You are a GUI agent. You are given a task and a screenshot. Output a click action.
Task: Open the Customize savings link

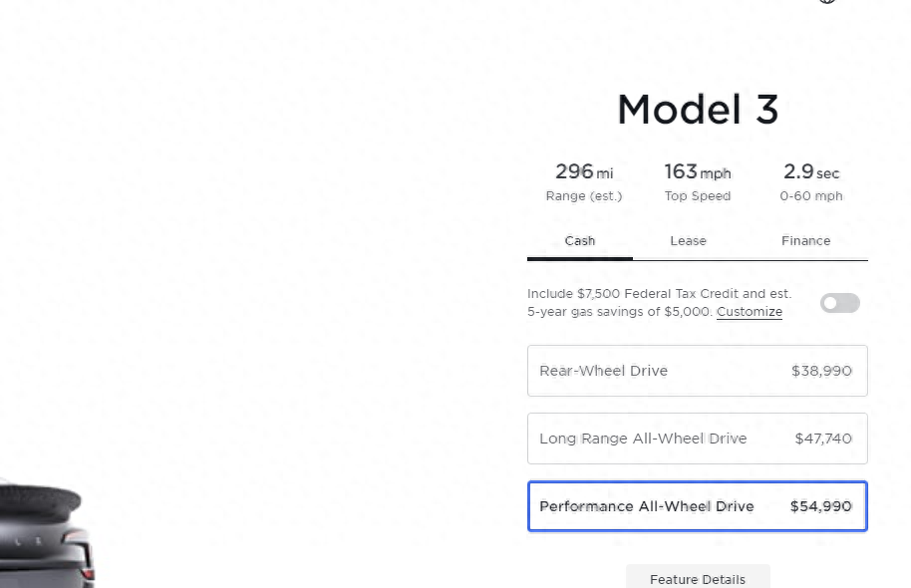[749, 312]
